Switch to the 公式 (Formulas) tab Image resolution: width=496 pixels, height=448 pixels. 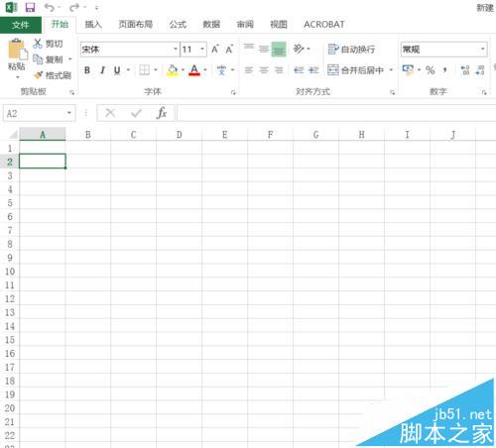tap(178, 24)
